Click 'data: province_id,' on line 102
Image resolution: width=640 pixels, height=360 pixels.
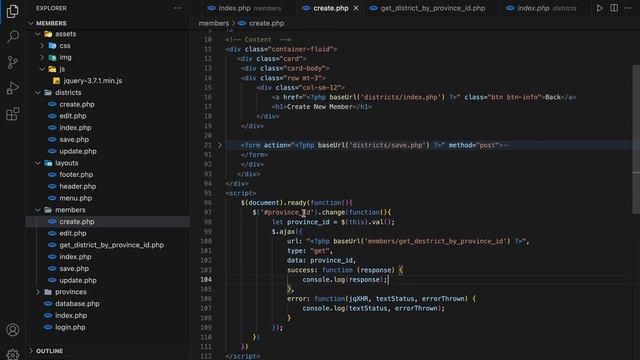(321, 260)
